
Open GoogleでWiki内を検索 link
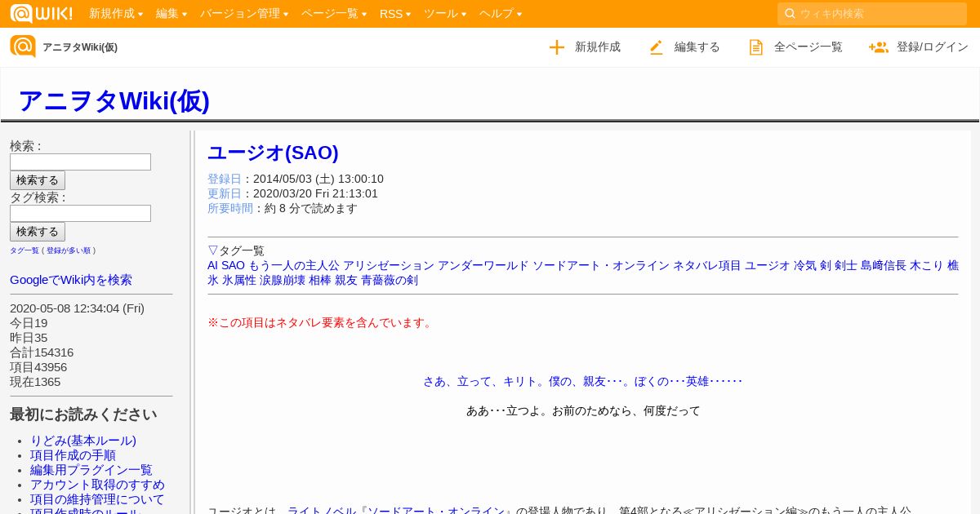[x=71, y=280]
